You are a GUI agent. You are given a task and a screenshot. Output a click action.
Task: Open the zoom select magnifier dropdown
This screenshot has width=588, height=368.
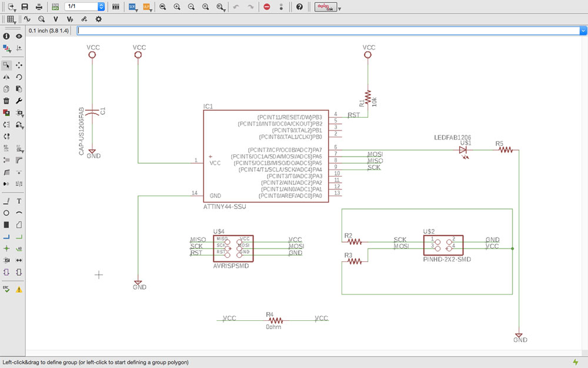click(x=221, y=6)
